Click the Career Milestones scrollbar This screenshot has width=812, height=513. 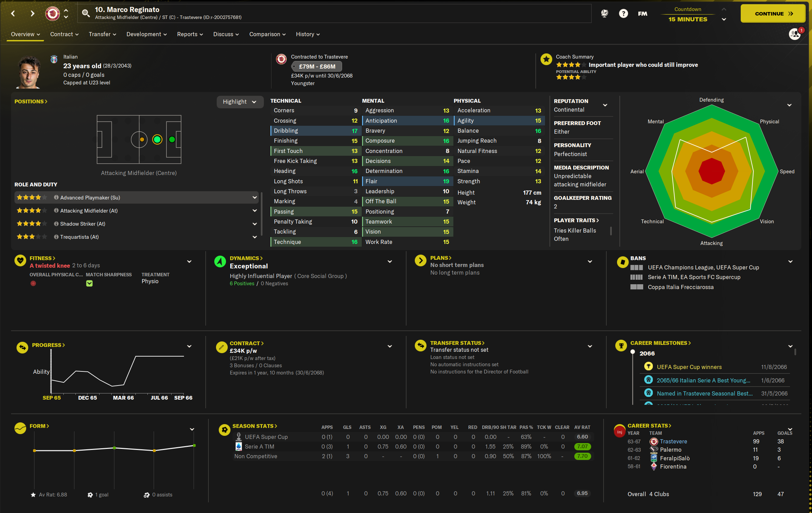coord(795,352)
